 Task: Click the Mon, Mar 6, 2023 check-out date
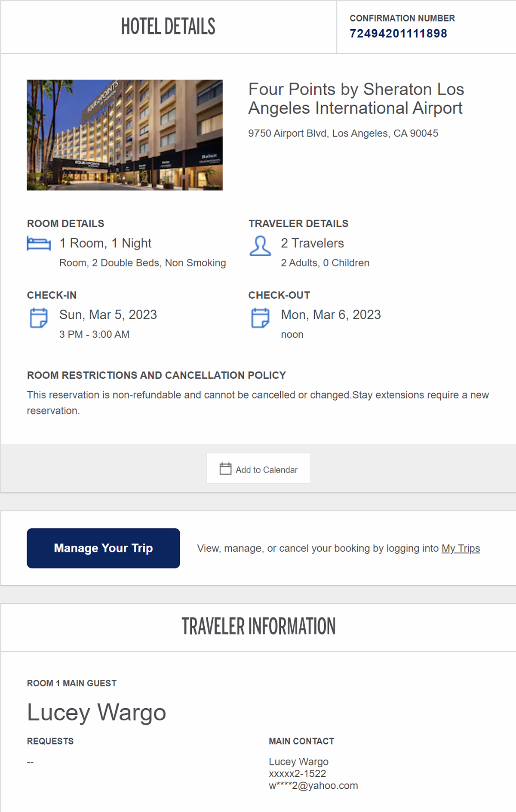331,315
